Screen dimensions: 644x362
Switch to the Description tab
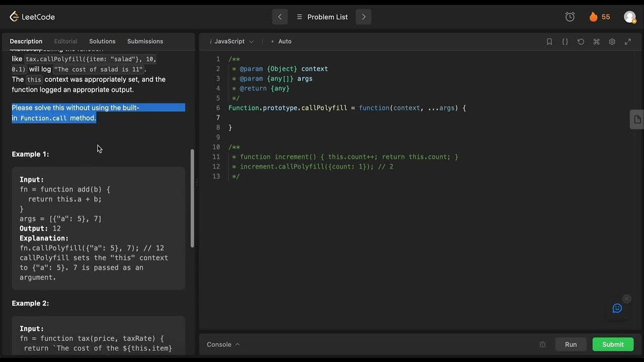point(26,41)
